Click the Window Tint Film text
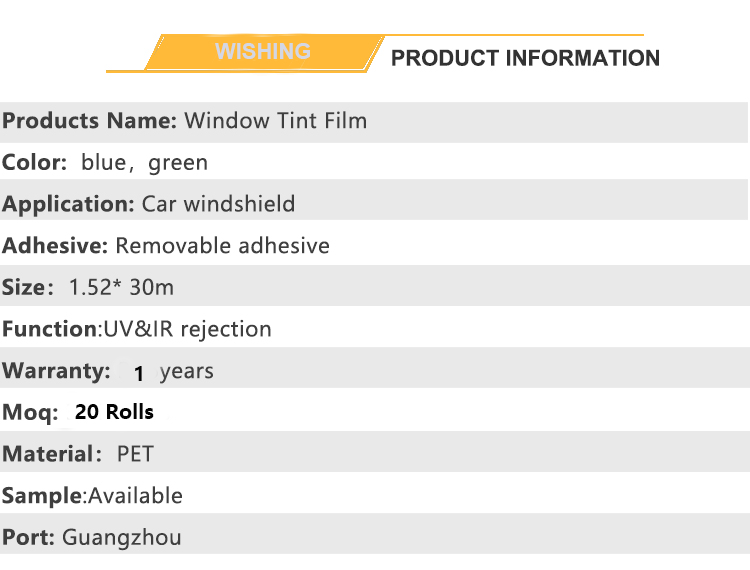 (276, 121)
